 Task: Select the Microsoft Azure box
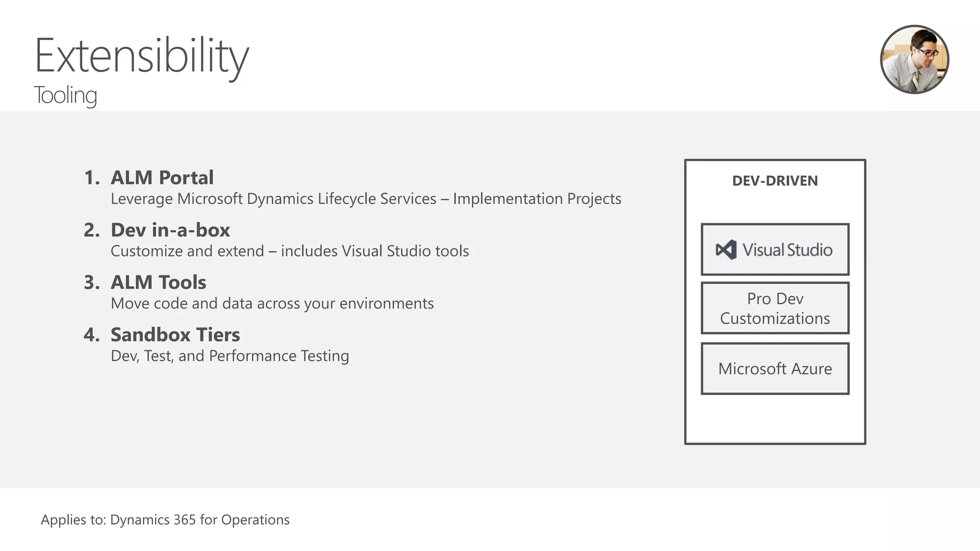(x=775, y=368)
